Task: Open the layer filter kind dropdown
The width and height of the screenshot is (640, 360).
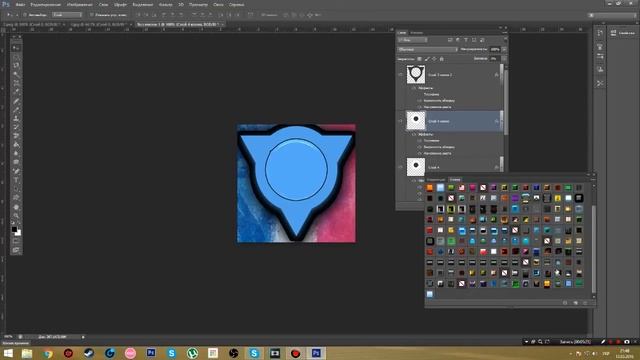Action: tap(413, 40)
